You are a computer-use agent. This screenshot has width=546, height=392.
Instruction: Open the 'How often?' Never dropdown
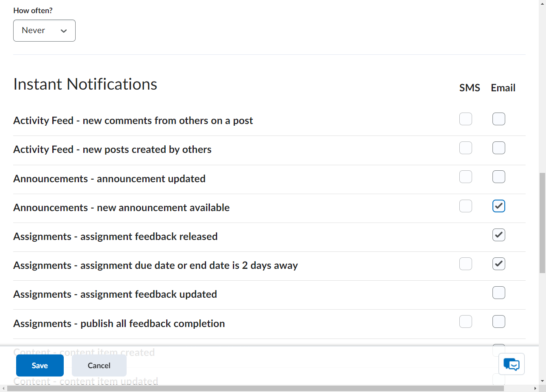click(x=44, y=31)
